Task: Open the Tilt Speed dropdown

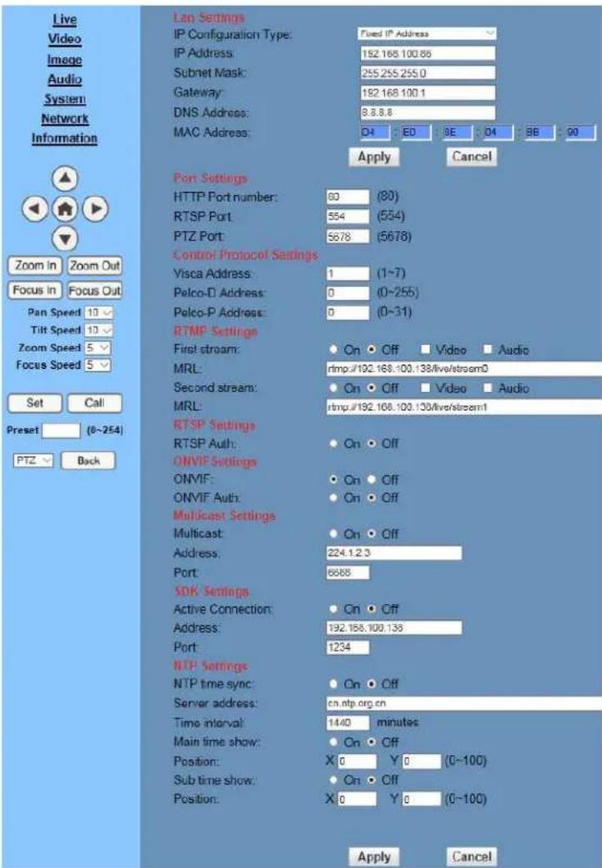Action: [99, 330]
